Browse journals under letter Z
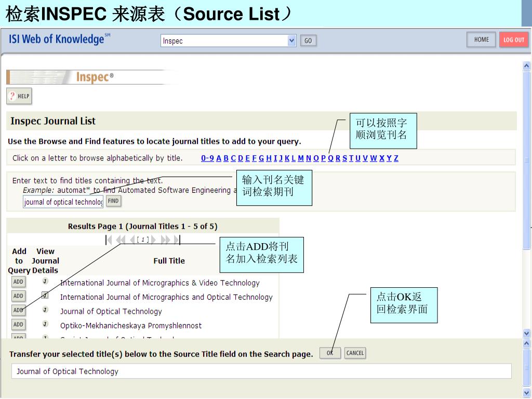The image size is (532, 399). tap(396, 158)
